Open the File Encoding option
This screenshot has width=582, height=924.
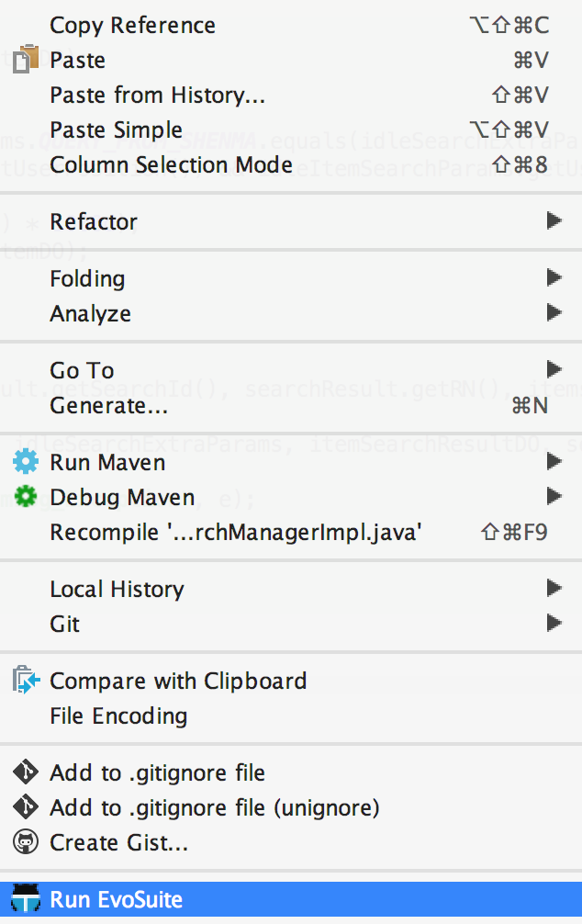coord(118,716)
